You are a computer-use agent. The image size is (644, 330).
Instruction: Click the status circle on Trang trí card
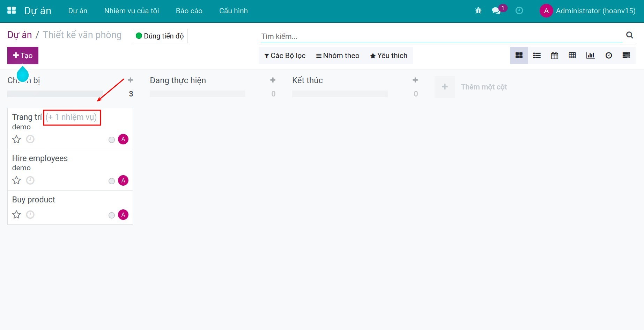pos(112,139)
